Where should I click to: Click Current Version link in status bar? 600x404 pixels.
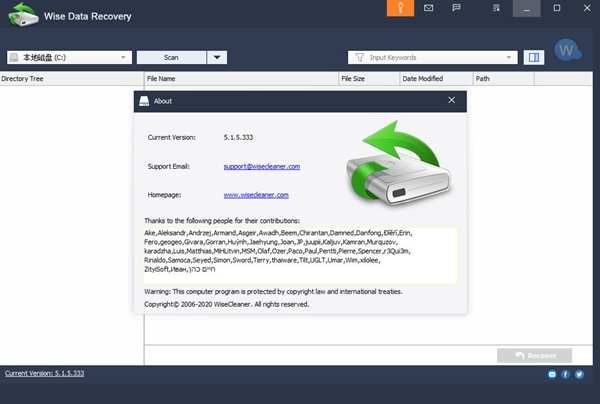click(x=44, y=373)
